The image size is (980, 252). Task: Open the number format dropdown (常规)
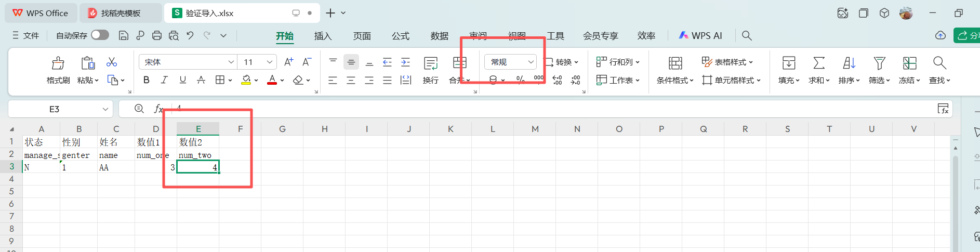point(531,62)
